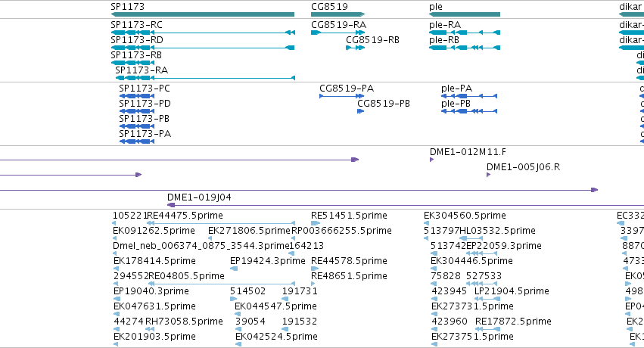This screenshot has width=644, height=348.
Task: Select the SP1173 gene bar
Action: point(203,14)
